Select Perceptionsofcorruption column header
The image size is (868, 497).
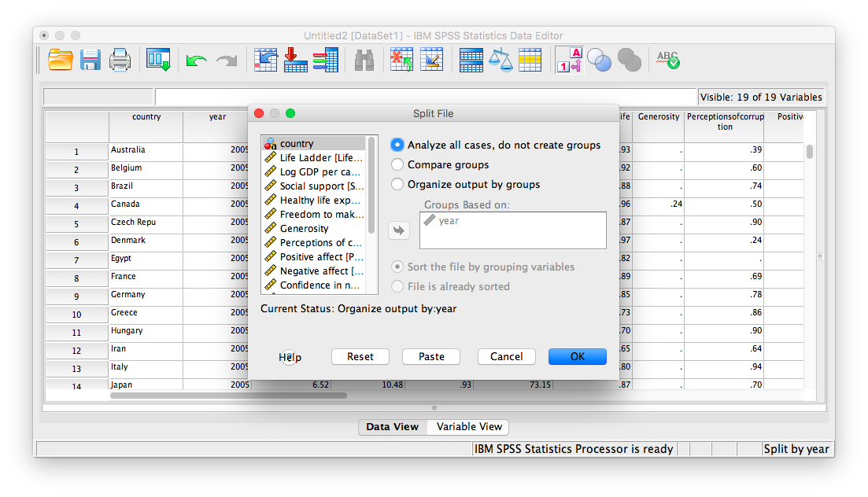coord(725,126)
